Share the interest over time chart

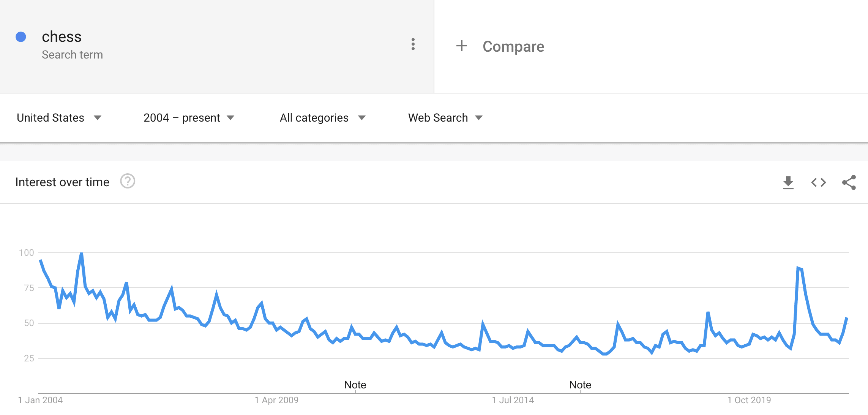[x=849, y=182]
